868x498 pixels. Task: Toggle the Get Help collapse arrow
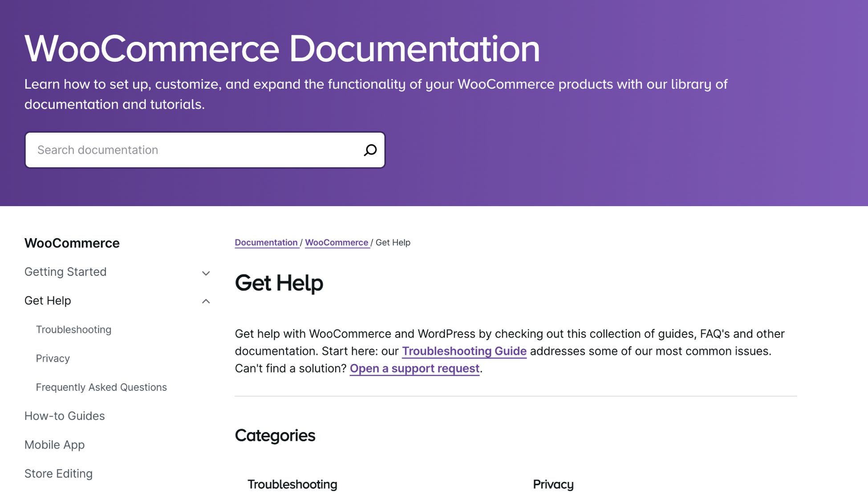point(206,301)
